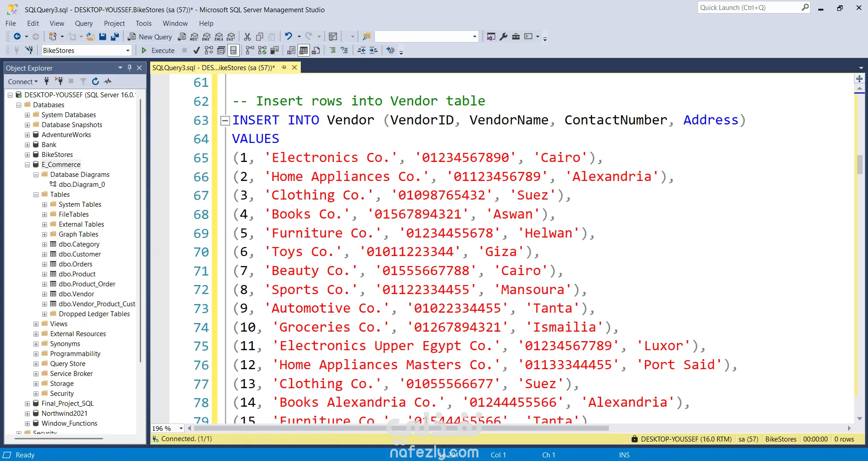Expand the Programmability folder node
Viewport: 868px width, 461px height.
pyautogui.click(x=36, y=354)
